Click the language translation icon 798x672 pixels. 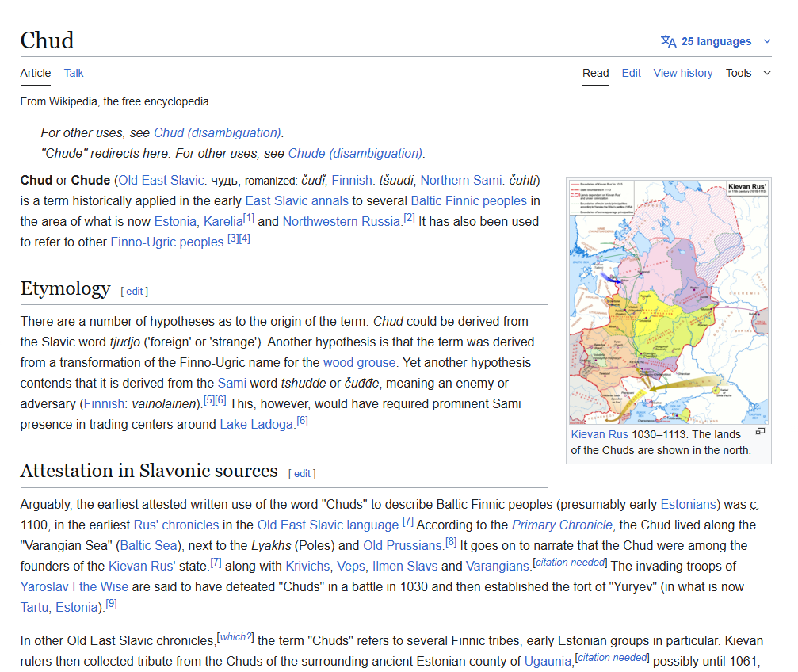668,41
